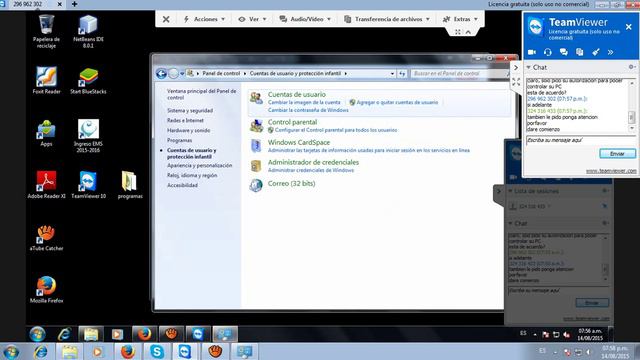Select Programas in sidebar
640x360 pixels.
(179, 140)
